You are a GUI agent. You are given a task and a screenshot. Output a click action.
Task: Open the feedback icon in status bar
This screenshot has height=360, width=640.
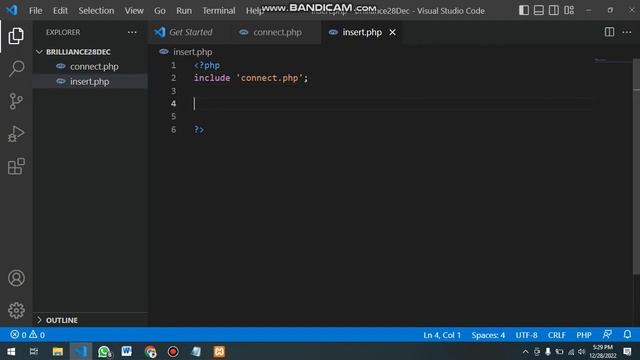pos(607,335)
